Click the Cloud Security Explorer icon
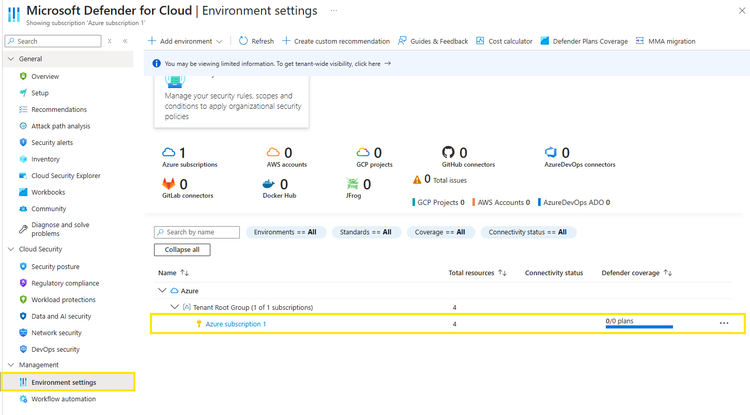This screenshot has height=415, width=750. coord(23,175)
